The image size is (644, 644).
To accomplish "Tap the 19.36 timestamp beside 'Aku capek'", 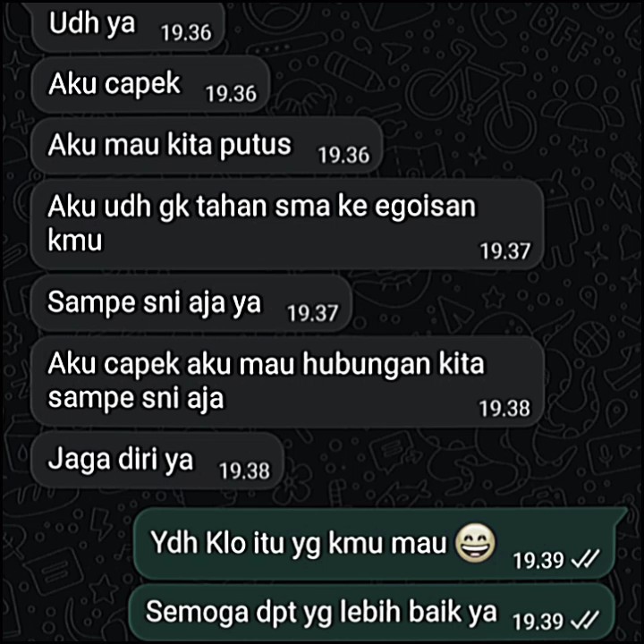I will click(231, 94).
